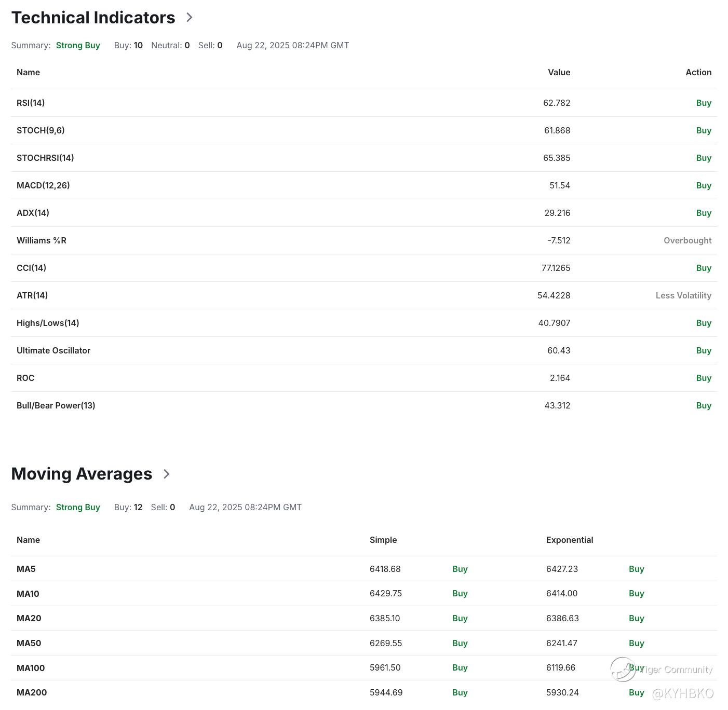Click the Less Volatility action for ATR(14)
Screen dimensions: 728x710
[x=683, y=295]
